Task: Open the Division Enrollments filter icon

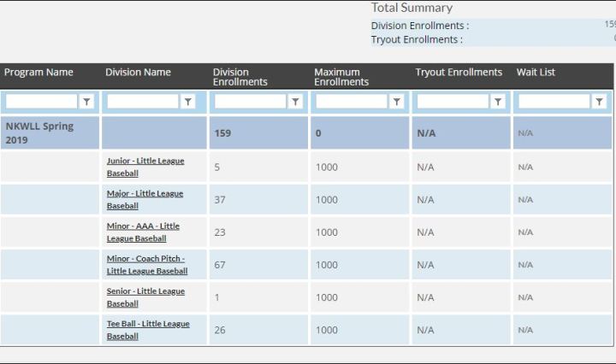Action: (295, 102)
